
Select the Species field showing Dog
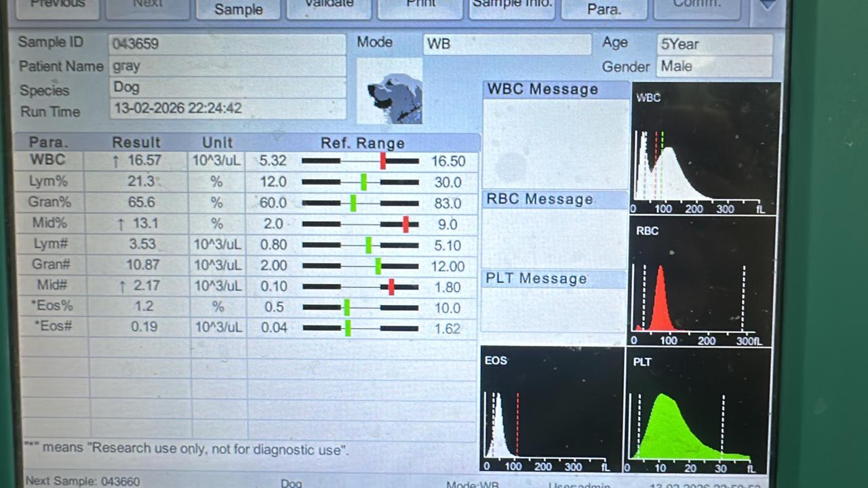pyautogui.click(x=226, y=87)
